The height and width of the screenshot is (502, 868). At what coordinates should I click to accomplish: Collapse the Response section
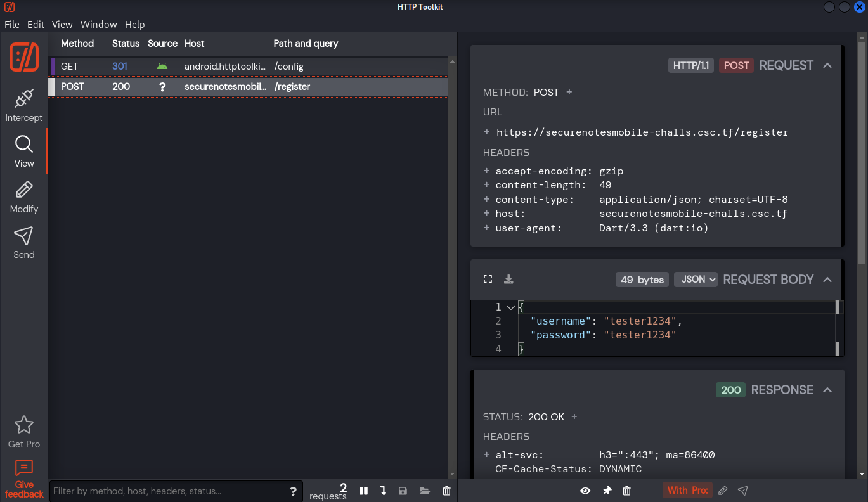point(827,390)
